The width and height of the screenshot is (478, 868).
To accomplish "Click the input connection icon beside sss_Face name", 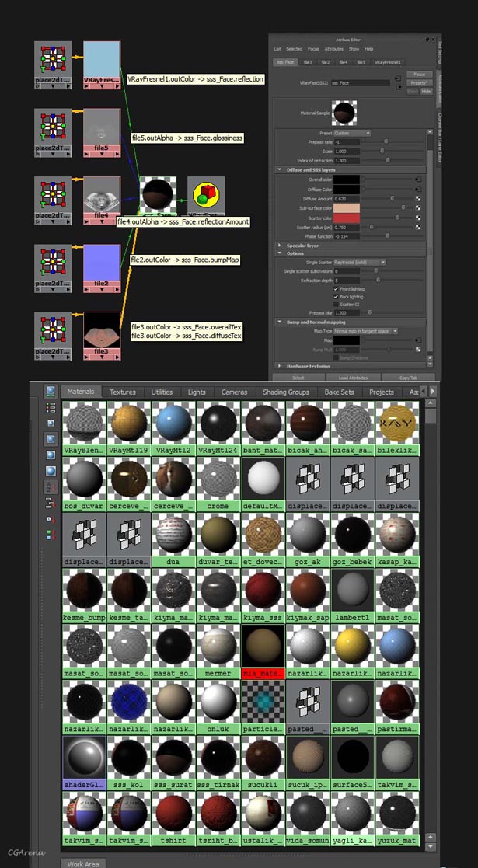I will 398,80.
